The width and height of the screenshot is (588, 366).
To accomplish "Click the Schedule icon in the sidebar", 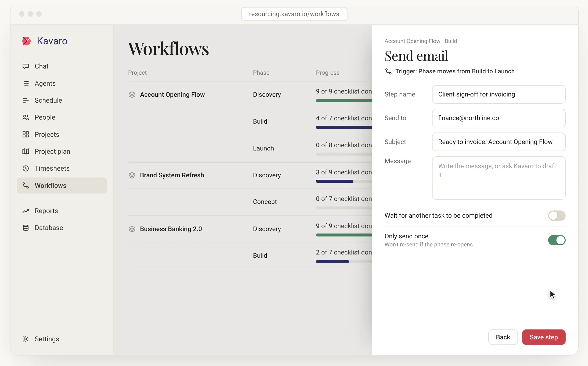I will (26, 100).
